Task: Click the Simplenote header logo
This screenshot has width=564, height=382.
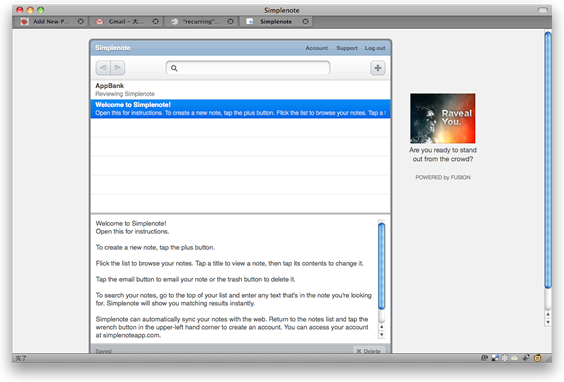Action: tap(113, 48)
